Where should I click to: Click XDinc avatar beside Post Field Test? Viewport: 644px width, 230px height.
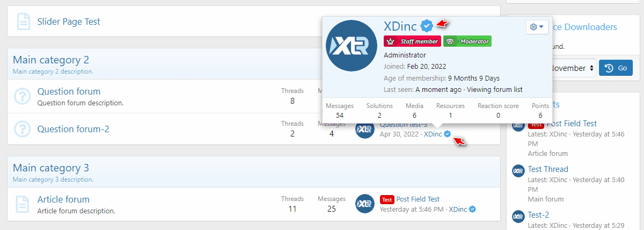[365, 204]
